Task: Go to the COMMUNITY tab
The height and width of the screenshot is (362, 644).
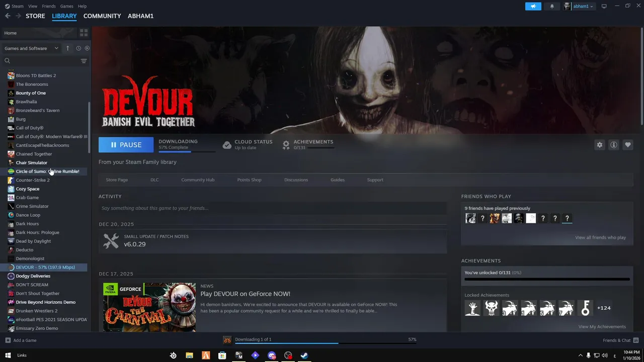Action: click(x=102, y=16)
